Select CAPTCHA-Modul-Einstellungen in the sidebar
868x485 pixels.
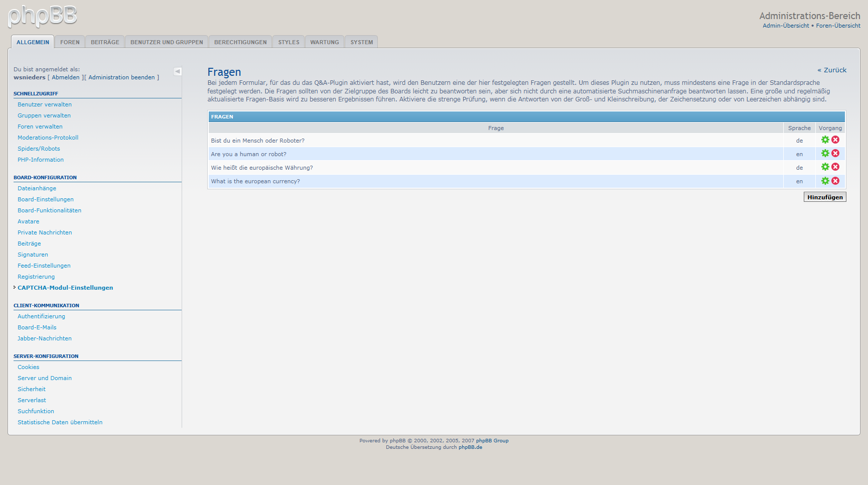(x=65, y=288)
